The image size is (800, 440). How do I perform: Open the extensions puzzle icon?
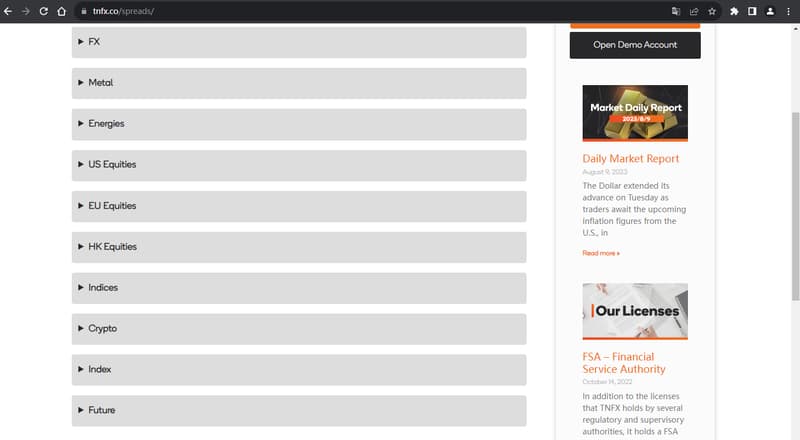[734, 11]
